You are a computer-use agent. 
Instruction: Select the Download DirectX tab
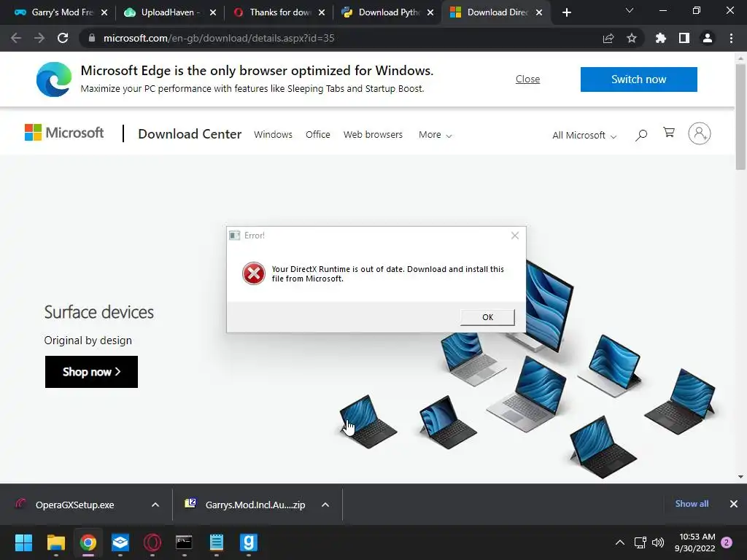[x=495, y=12]
